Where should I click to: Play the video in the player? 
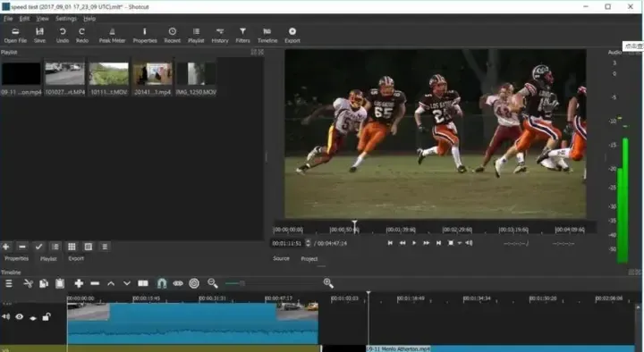point(414,243)
